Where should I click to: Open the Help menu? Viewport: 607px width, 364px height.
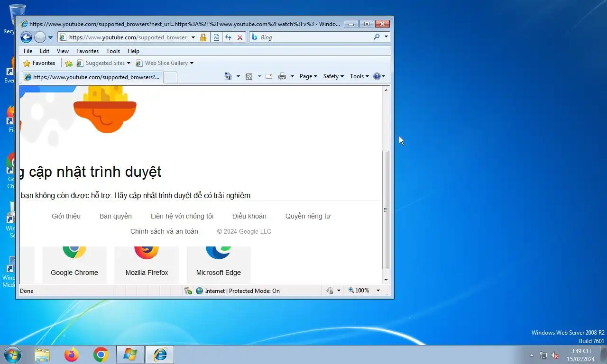133,51
